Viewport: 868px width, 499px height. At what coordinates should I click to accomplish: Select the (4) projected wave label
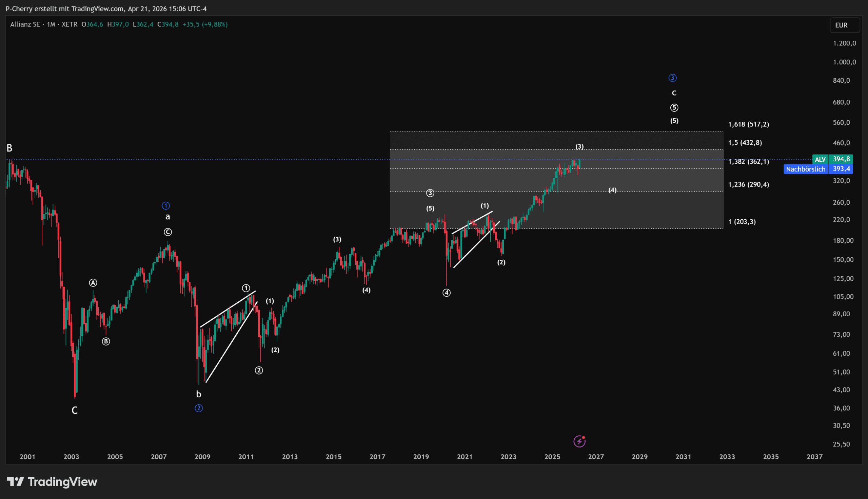coord(612,190)
